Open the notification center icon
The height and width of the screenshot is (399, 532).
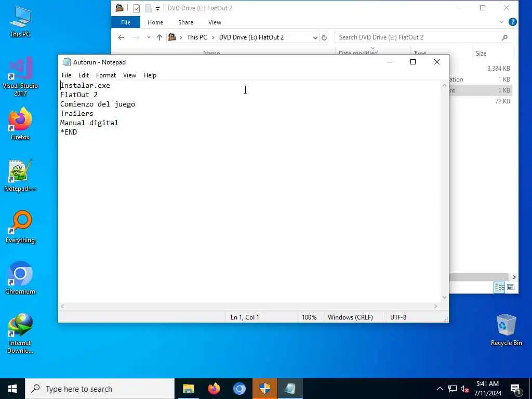[x=516, y=390]
